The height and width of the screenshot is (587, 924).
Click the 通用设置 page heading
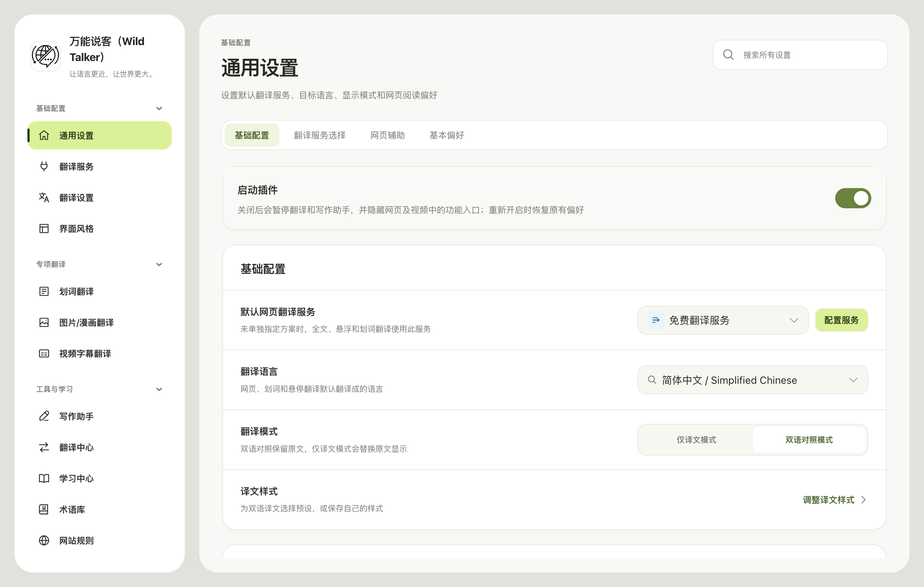[260, 68]
